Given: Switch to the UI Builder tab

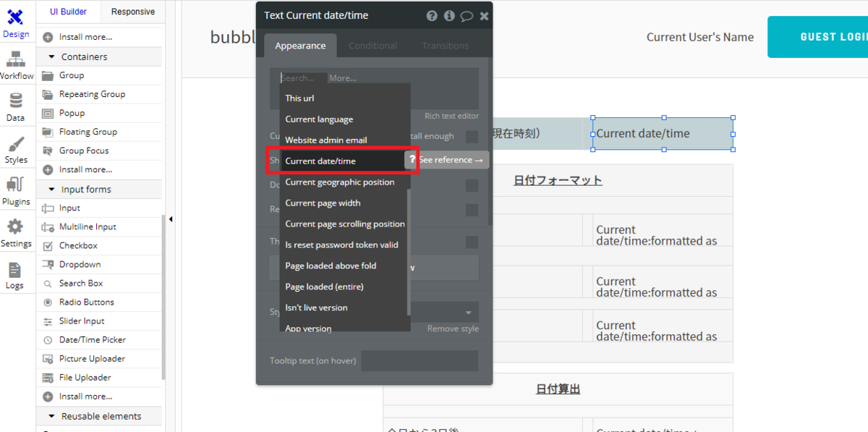Looking at the screenshot, I should tap(69, 12).
